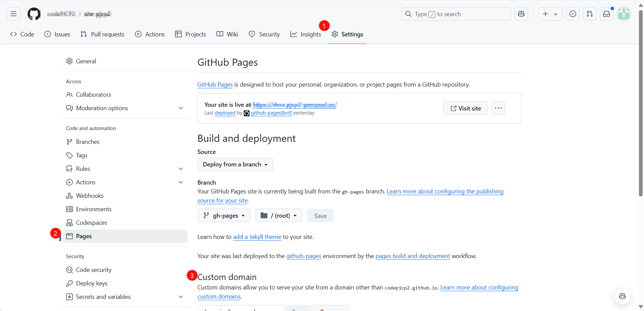The image size is (644, 311).
Task: Open the Insights tab
Action: click(305, 34)
